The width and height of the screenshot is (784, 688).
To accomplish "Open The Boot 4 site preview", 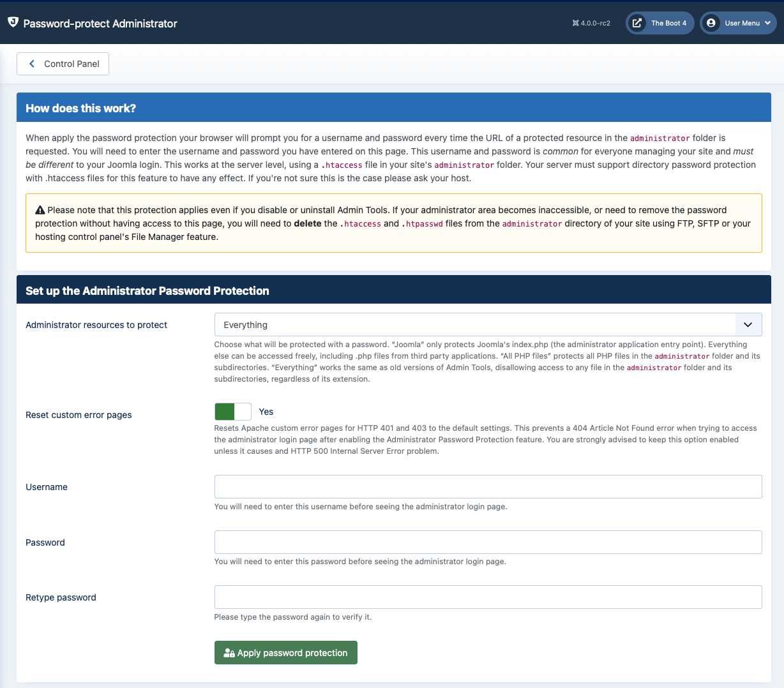I will [x=660, y=23].
